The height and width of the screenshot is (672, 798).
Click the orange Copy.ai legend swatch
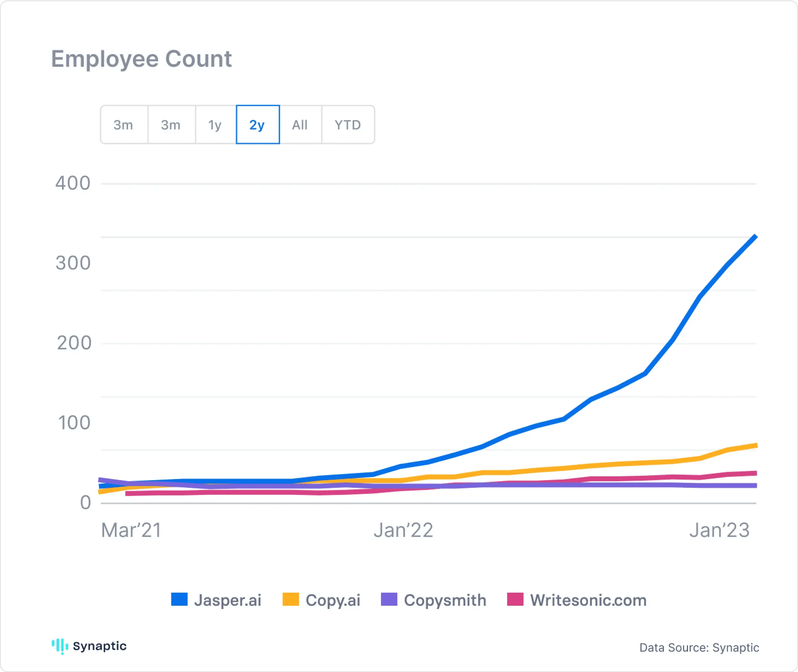(290, 599)
